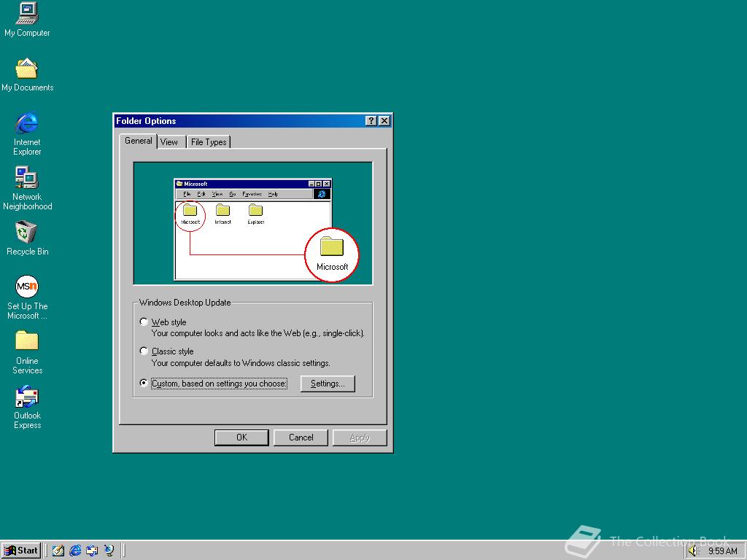Screen dimensions: 747x560
Task: Switch to the File Types tab
Action: pos(209,142)
